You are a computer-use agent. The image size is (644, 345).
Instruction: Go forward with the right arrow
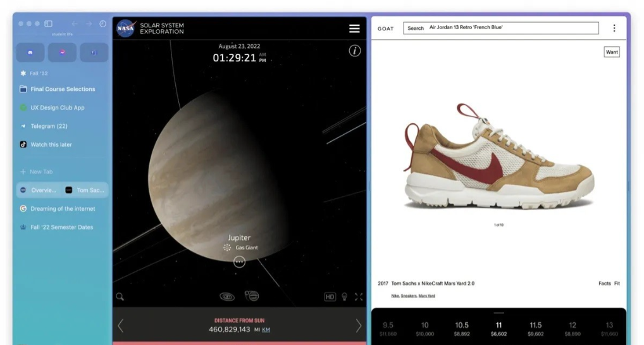click(89, 24)
